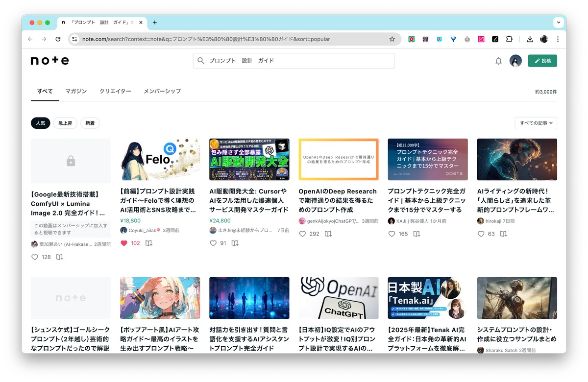Unlike the Felo guide with 102 likes
This screenshot has width=588, height=382.
tap(124, 243)
